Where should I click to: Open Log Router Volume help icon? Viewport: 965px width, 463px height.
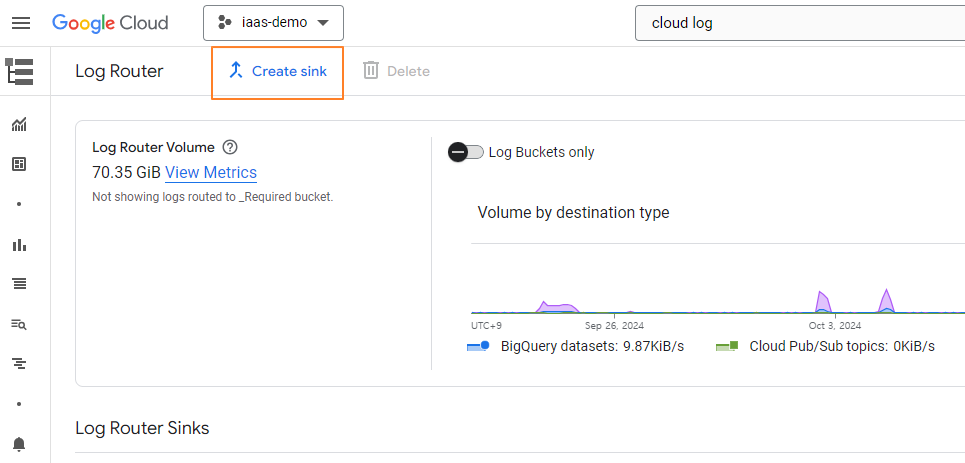tap(230, 147)
